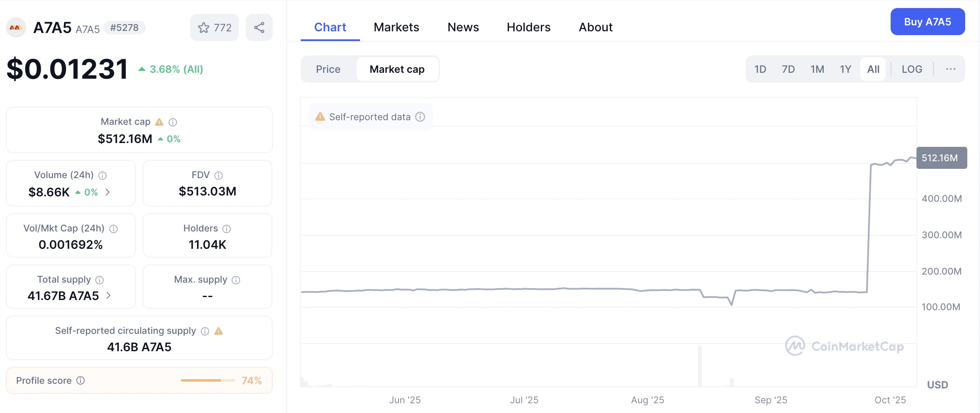
Task: Click the Profile score progress bar
Action: pyautogui.click(x=208, y=380)
